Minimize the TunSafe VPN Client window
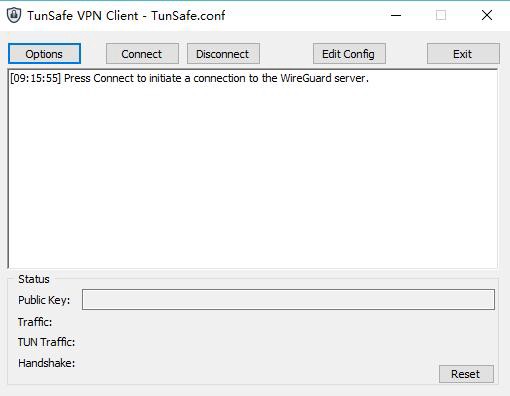 (x=396, y=15)
